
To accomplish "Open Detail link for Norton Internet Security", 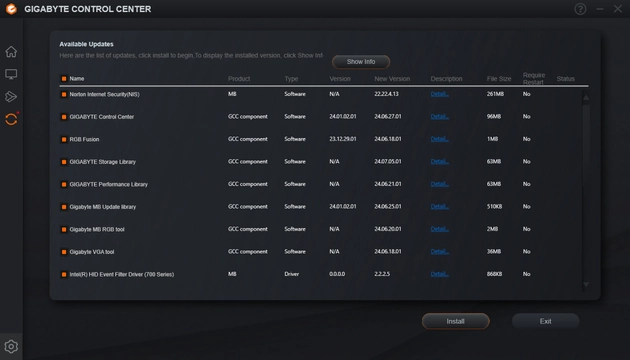I will pos(440,94).
